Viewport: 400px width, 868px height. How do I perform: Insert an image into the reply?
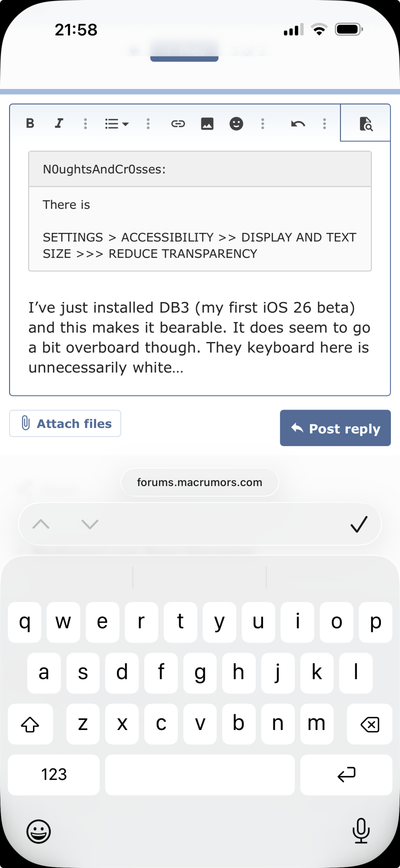tap(207, 124)
